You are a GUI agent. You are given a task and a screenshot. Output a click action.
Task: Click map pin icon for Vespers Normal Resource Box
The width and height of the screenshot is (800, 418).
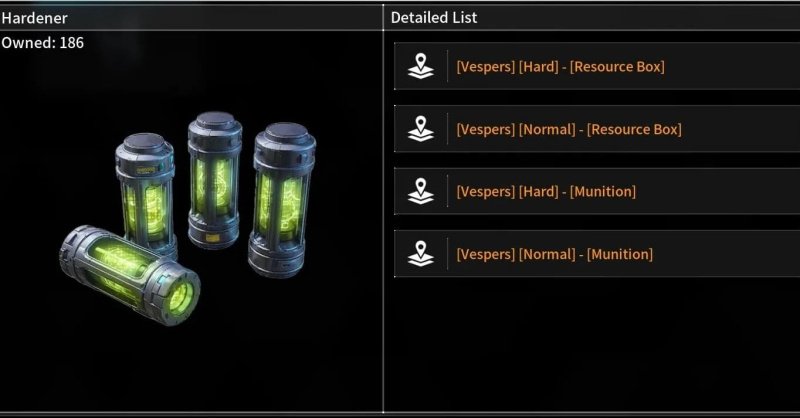click(420, 129)
